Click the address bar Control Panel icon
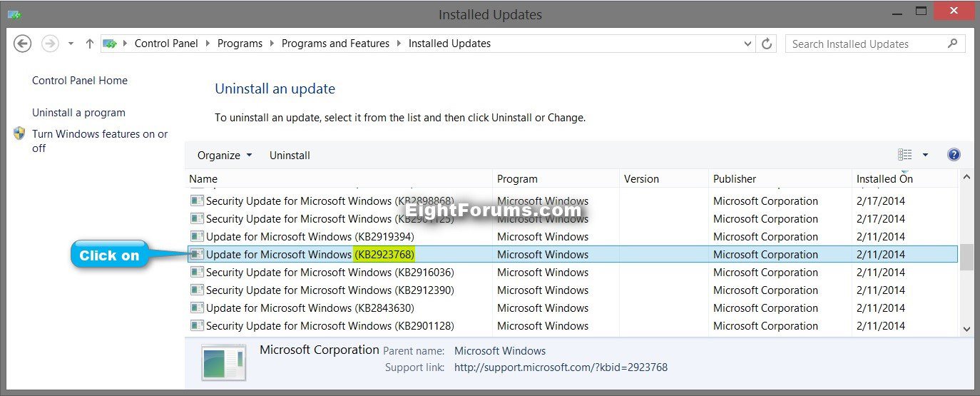The image size is (980, 396). [111, 44]
